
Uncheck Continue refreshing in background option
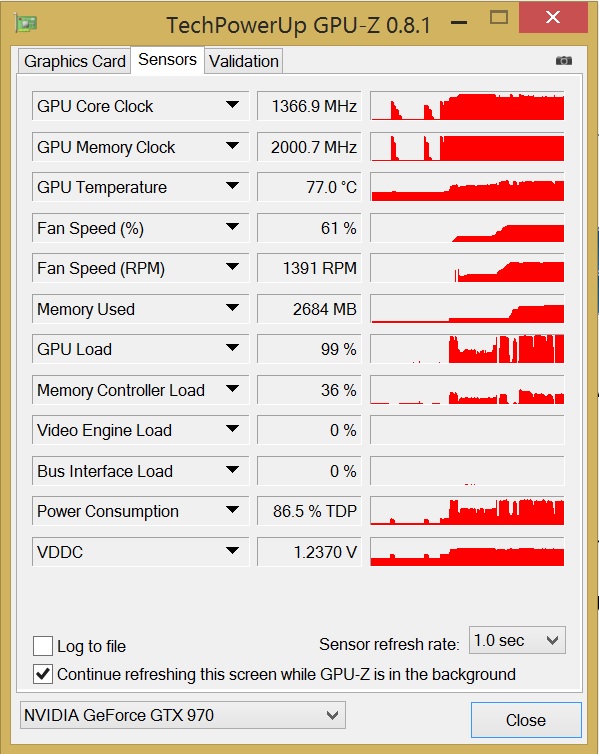click(43, 674)
